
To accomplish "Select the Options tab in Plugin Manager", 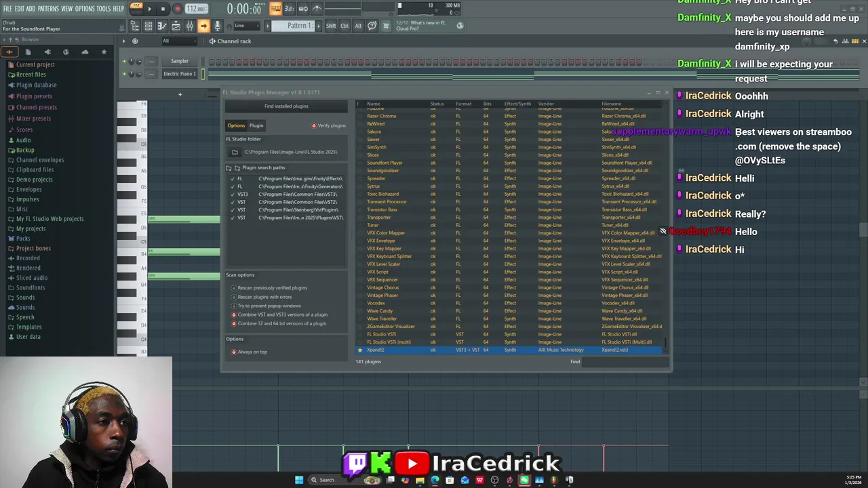I will 236,125.
